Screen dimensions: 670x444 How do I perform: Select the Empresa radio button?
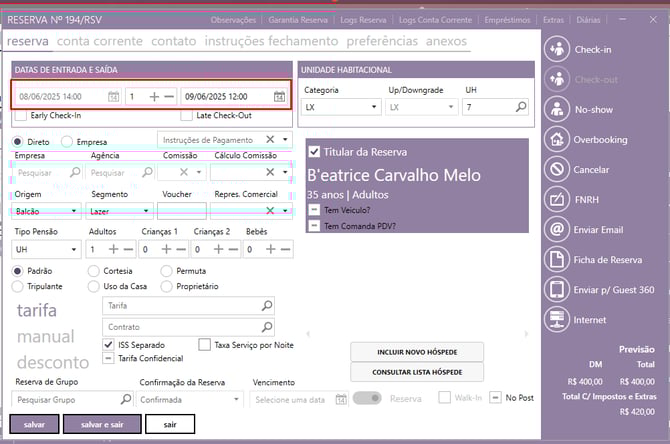coord(67,142)
